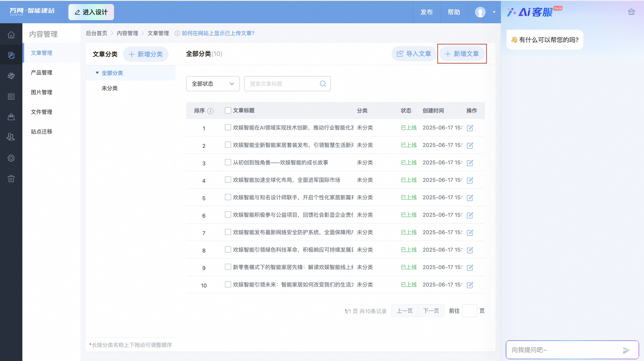Click 帮助 in the top bar
This screenshot has height=361, width=644.
click(x=454, y=12)
